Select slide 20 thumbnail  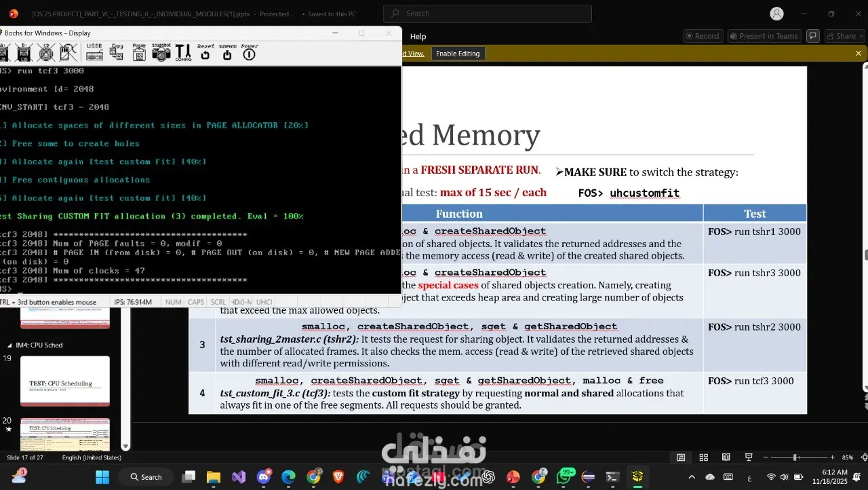click(65, 434)
